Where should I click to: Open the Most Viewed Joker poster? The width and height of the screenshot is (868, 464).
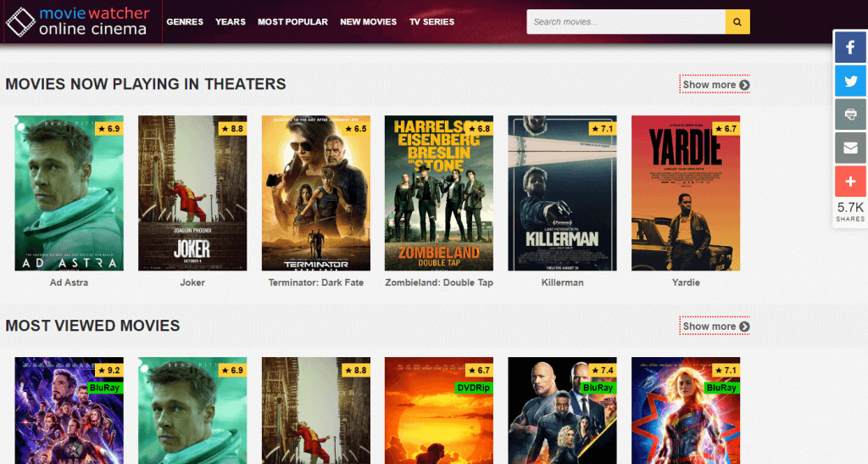(x=316, y=411)
